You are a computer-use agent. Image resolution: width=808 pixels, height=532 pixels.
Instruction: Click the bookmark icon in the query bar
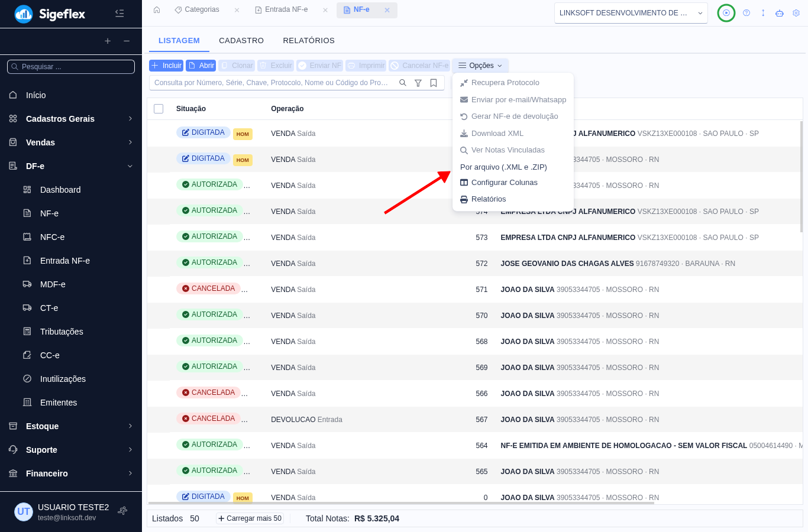(434, 83)
